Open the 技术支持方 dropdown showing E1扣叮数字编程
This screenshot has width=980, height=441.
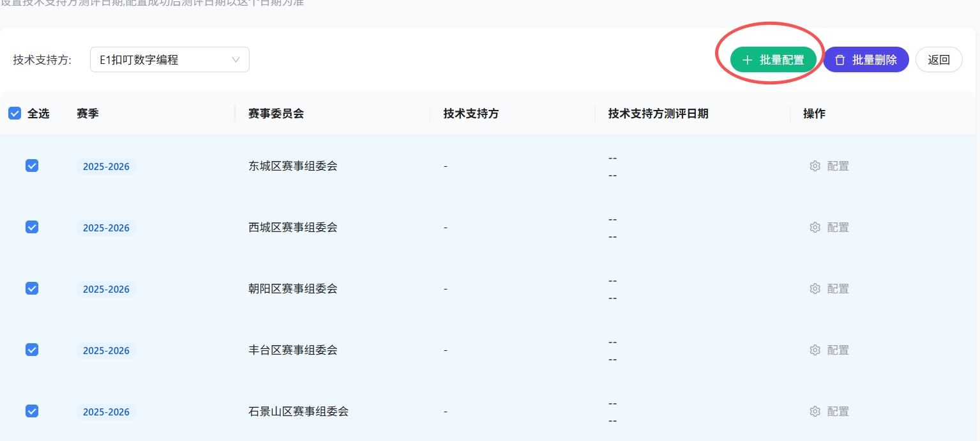[170, 59]
